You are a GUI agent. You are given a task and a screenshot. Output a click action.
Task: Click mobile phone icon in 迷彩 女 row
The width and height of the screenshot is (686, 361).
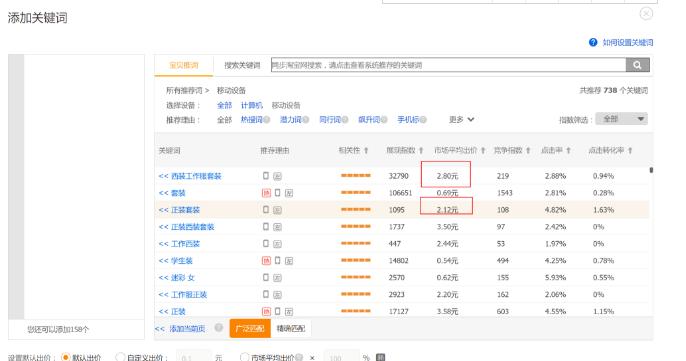266,277
